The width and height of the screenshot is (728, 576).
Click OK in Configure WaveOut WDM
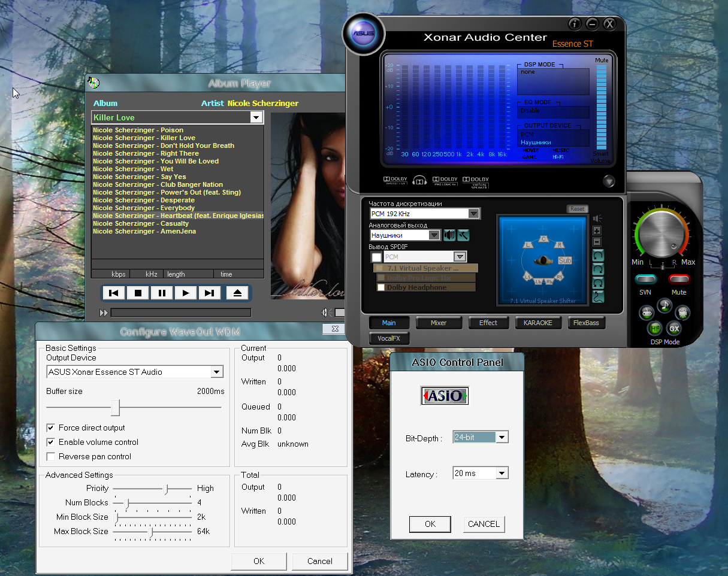[x=259, y=561]
